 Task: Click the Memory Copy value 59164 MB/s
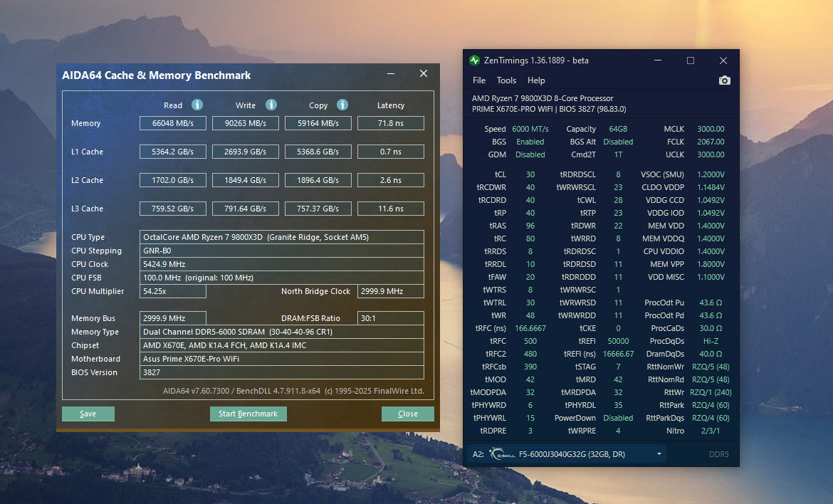tap(318, 123)
